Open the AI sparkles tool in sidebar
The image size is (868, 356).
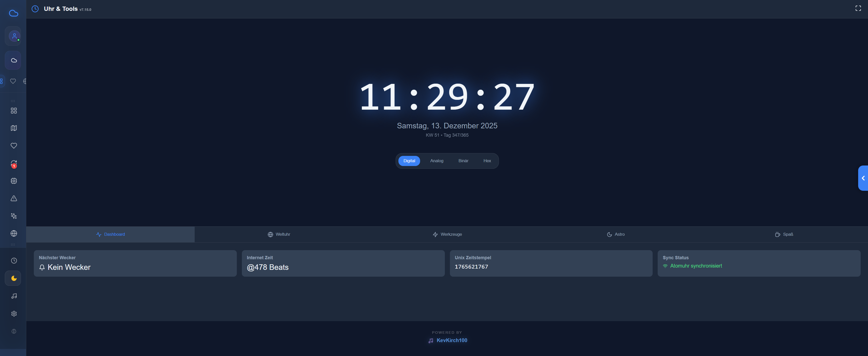(13, 216)
